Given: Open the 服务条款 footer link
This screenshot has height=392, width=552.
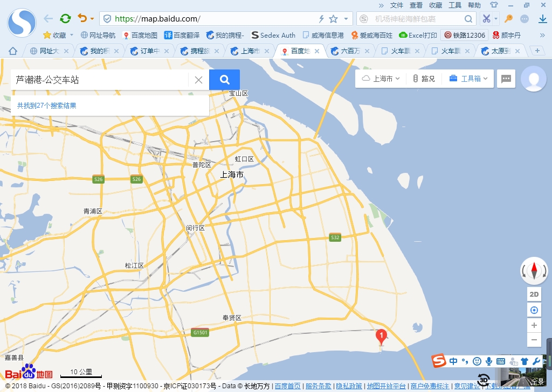Looking at the screenshot, I should coord(318,386).
